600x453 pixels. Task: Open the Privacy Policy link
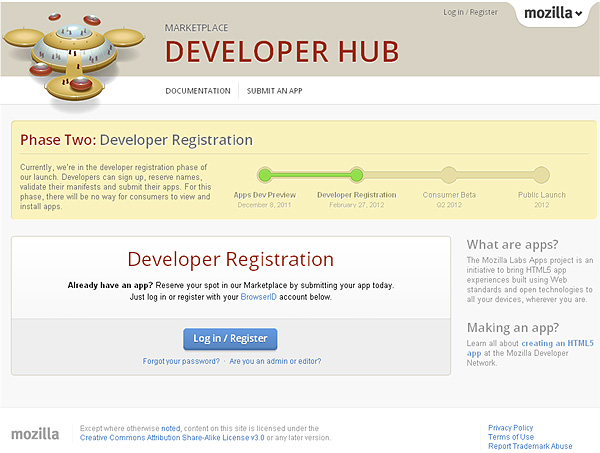click(510, 428)
